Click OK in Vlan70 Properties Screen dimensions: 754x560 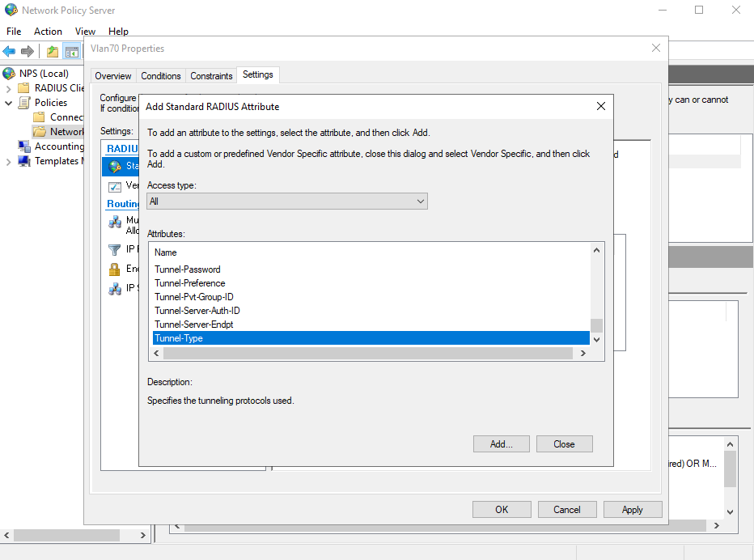502,510
